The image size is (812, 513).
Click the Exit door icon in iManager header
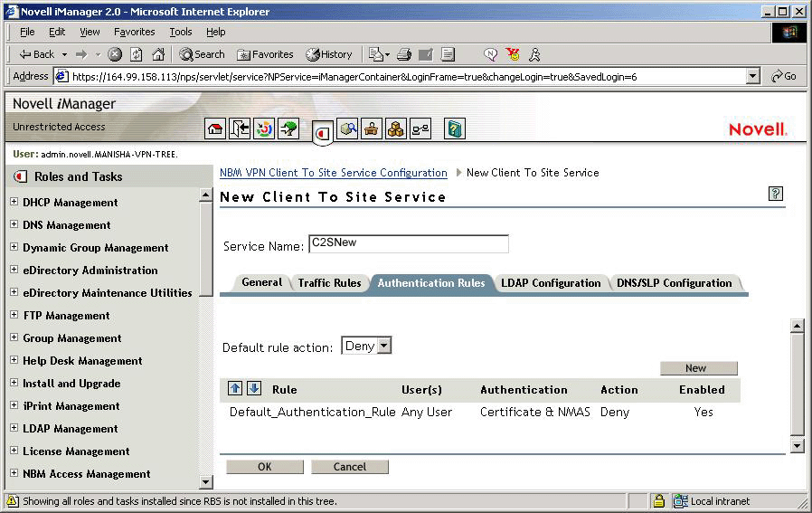coord(240,128)
